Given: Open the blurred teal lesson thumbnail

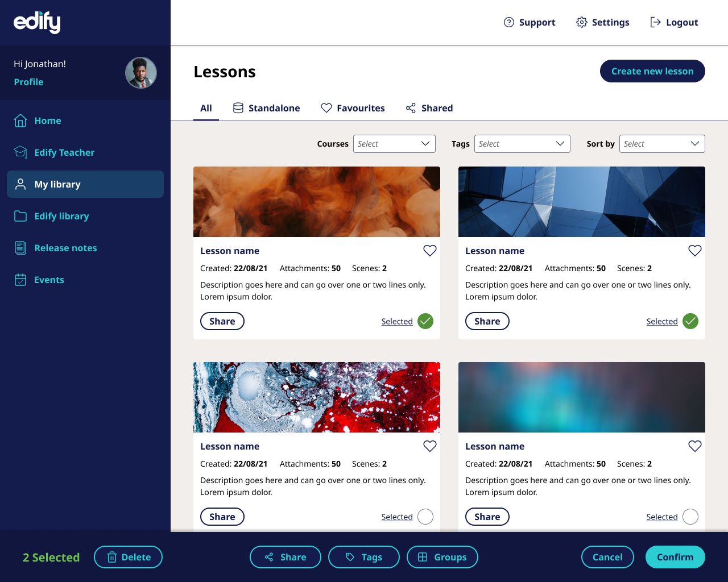Looking at the screenshot, I should pos(582,397).
